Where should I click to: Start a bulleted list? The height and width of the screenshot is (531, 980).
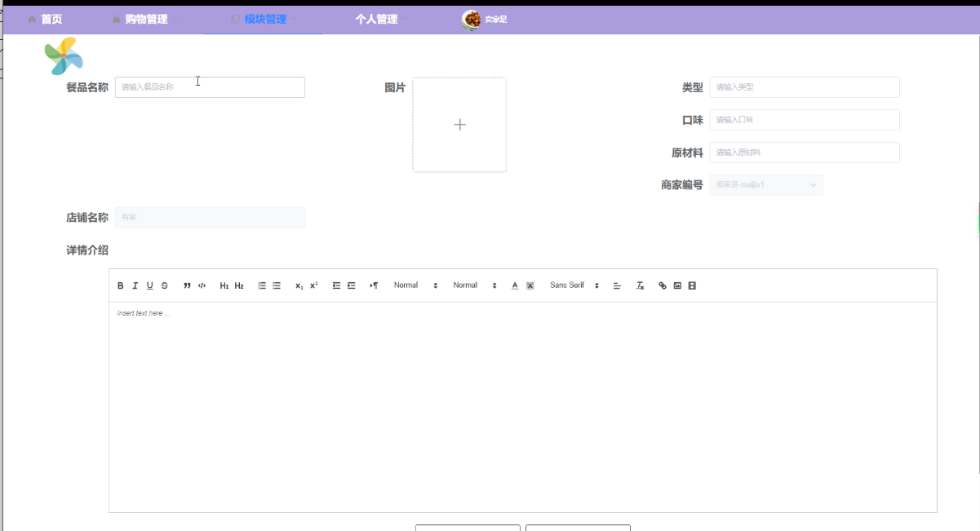tap(277, 285)
